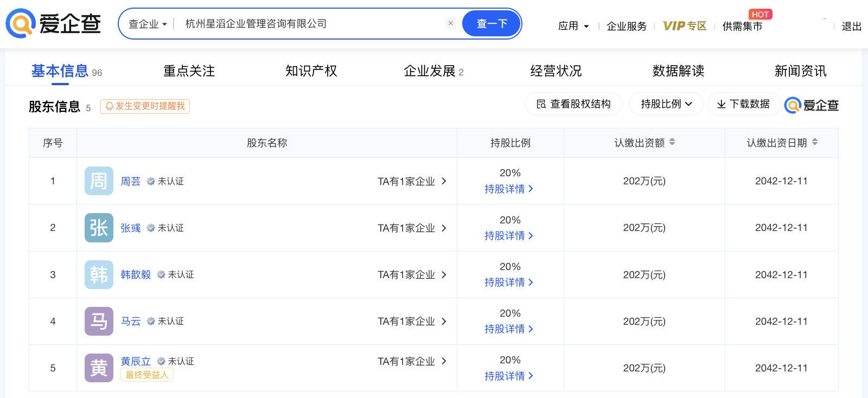Sort by 认缴出资额 using the sort arrows
This screenshot has width=868, height=398.
[672, 142]
